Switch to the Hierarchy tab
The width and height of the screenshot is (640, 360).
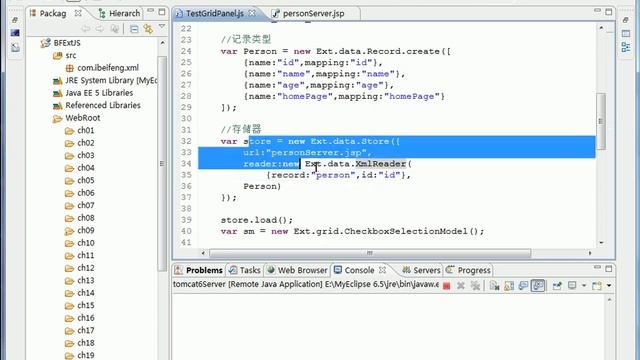coord(119,13)
